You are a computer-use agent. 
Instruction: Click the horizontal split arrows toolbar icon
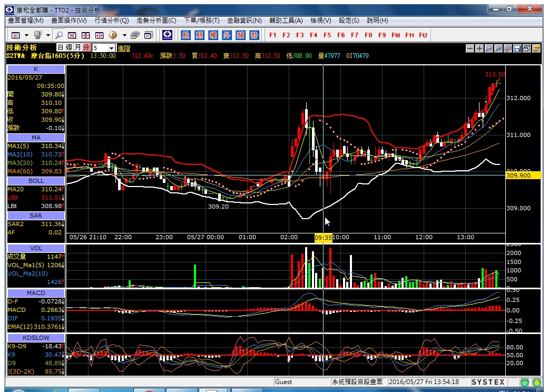(100, 35)
